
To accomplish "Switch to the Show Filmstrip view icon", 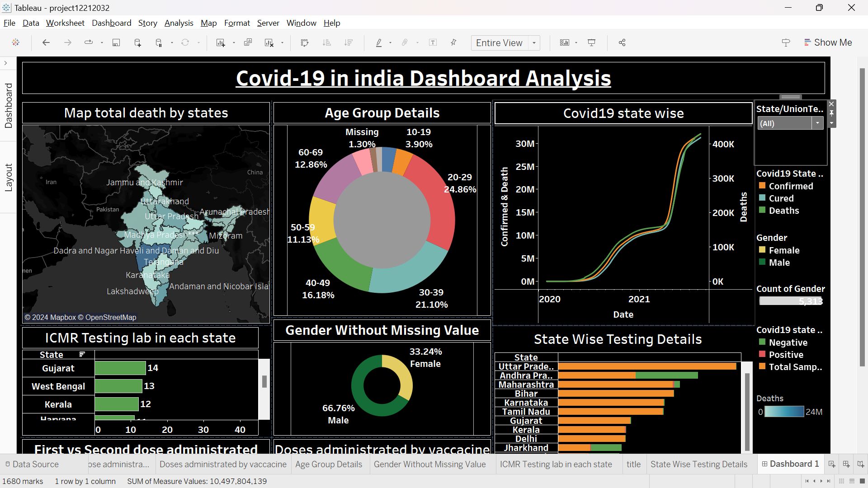I will point(851,481).
